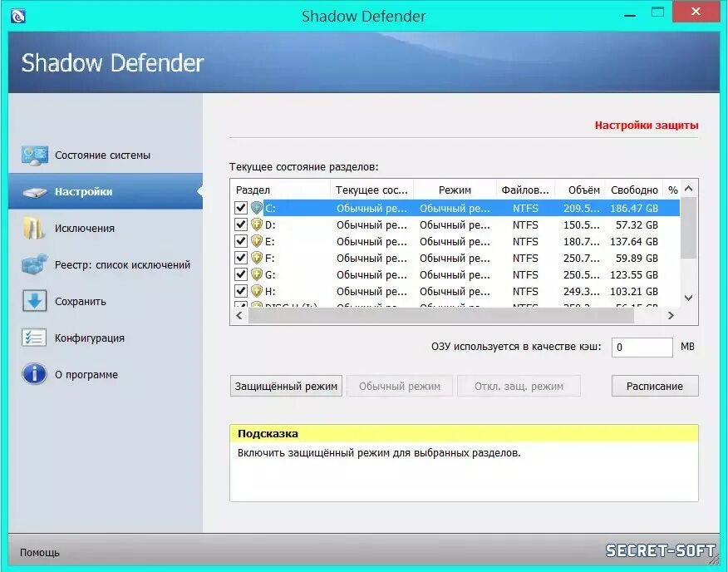Click the System Status monitor icon

click(34, 155)
